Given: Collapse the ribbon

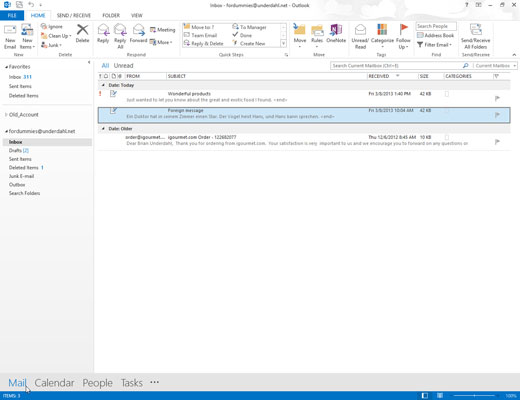Looking at the screenshot, I should click(514, 55).
